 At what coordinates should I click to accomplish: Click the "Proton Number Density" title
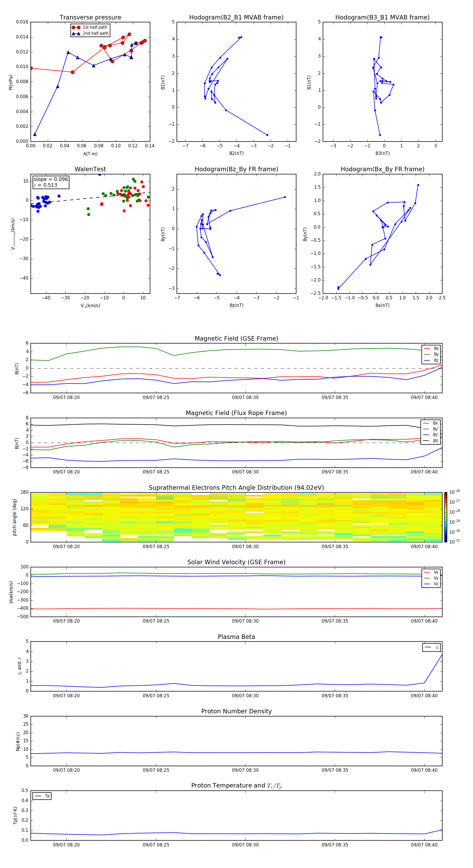click(x=236, y=711)
